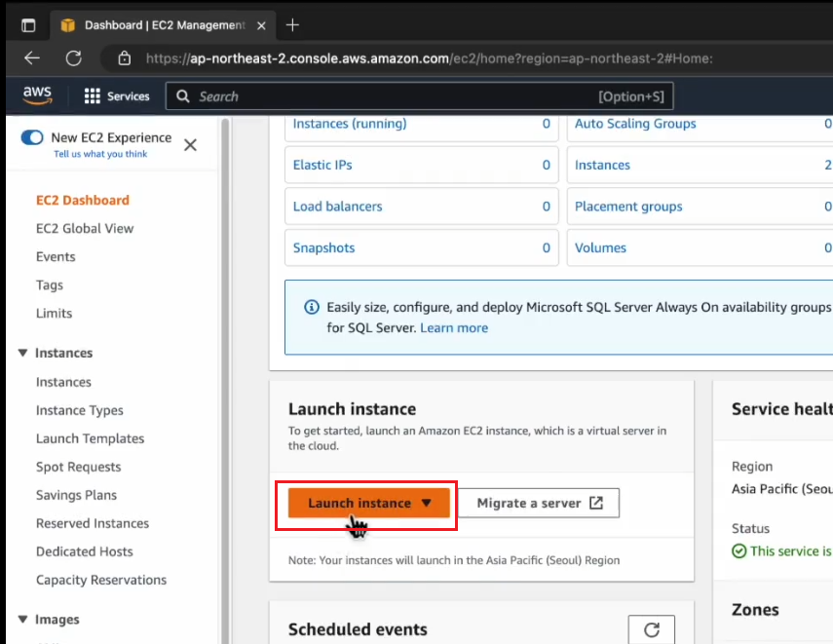Open Load balancers resource link
Image resolution: width=833 pixels, height=644 pixels.
(x=338, y=207)
